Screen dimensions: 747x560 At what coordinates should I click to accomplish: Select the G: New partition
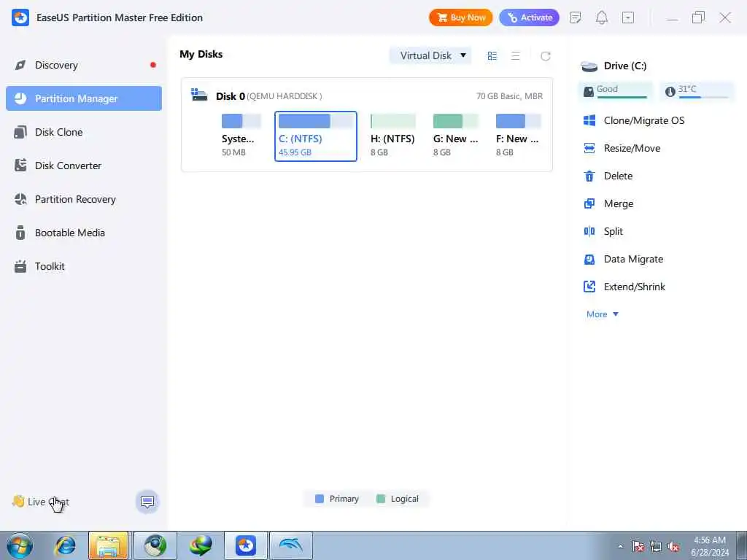click(455, 136)
